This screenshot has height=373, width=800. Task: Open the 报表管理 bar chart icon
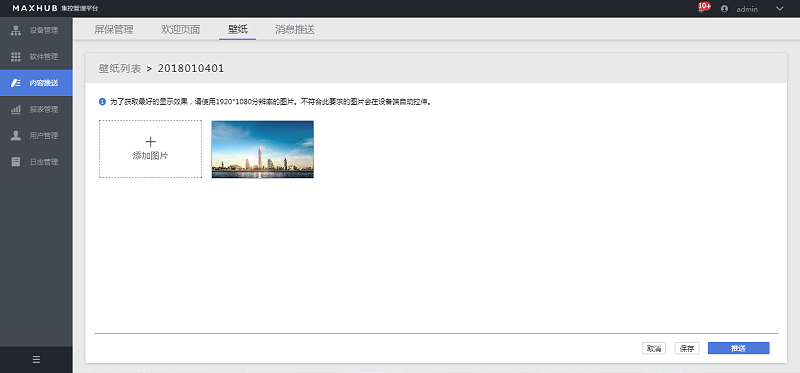[16, 109]
